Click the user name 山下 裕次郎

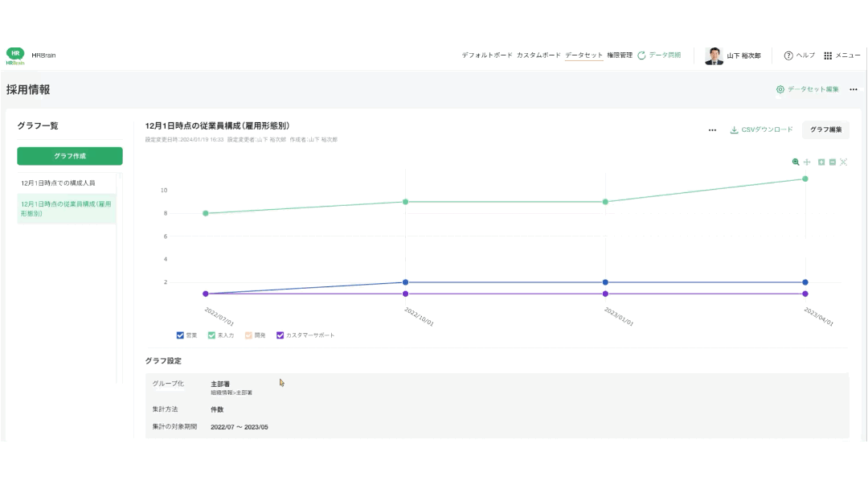click(743, 56)
